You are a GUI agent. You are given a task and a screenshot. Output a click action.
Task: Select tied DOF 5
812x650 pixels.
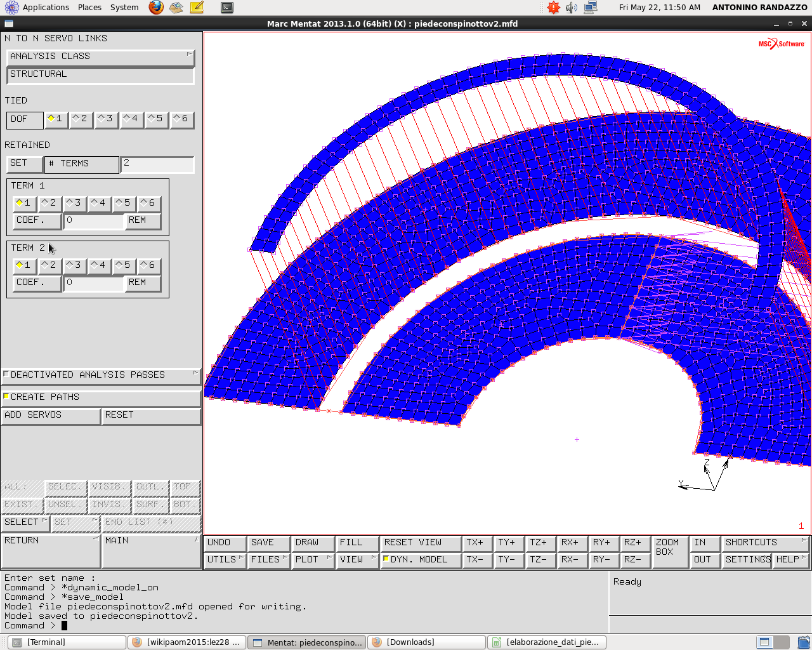[x=157, y=119]
